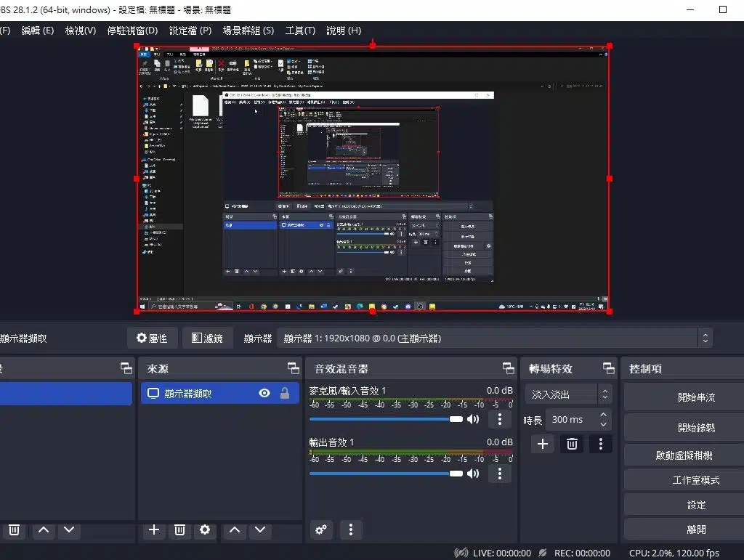Pop out the 音效混音器 dock panel
Screen dimensions: 744x560
point(509,368)
